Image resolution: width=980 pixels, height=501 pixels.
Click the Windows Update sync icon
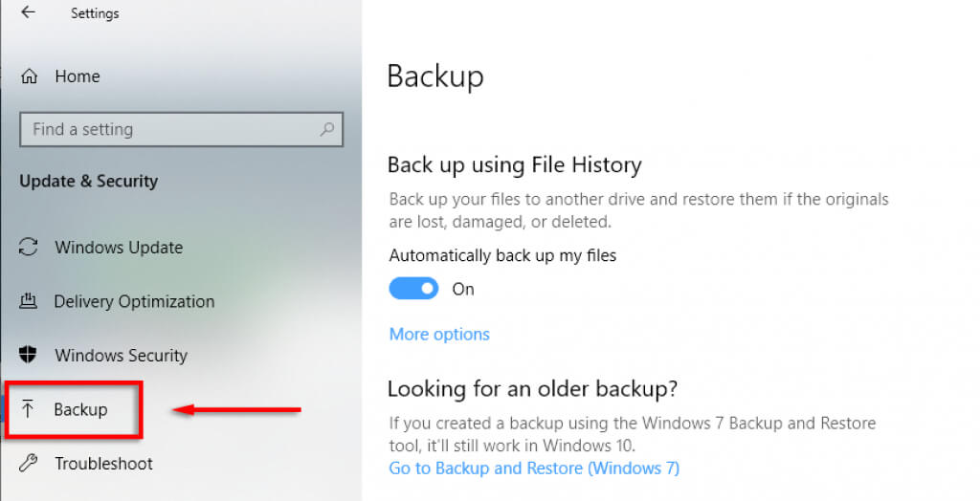coord(29,248)
